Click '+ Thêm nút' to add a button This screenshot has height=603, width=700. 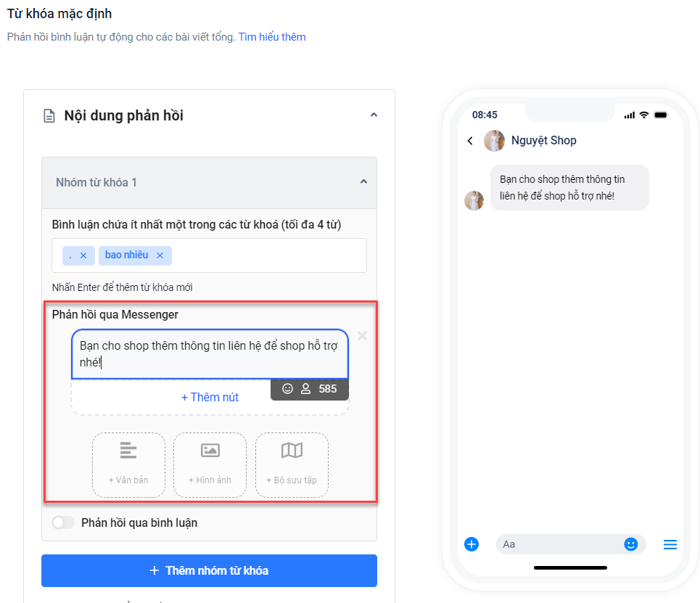point(210,397)
